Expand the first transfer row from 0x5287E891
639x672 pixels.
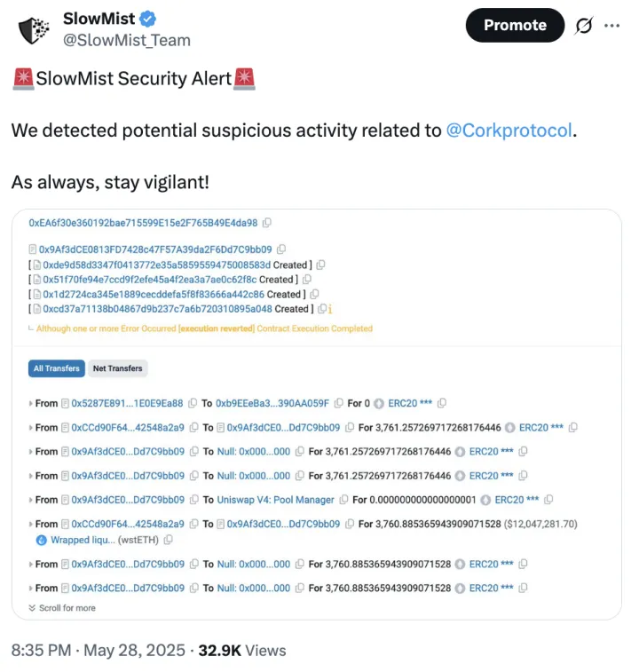coord(31,404)
